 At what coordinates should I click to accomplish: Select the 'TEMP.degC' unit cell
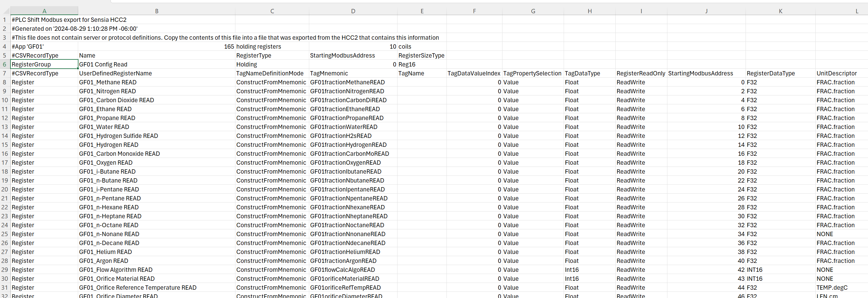832,288
